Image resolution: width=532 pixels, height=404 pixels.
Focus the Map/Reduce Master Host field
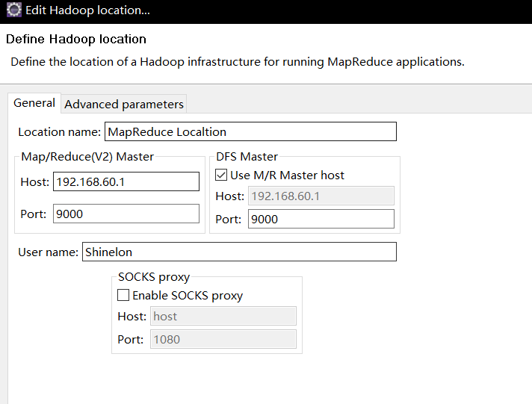[126, 181]
